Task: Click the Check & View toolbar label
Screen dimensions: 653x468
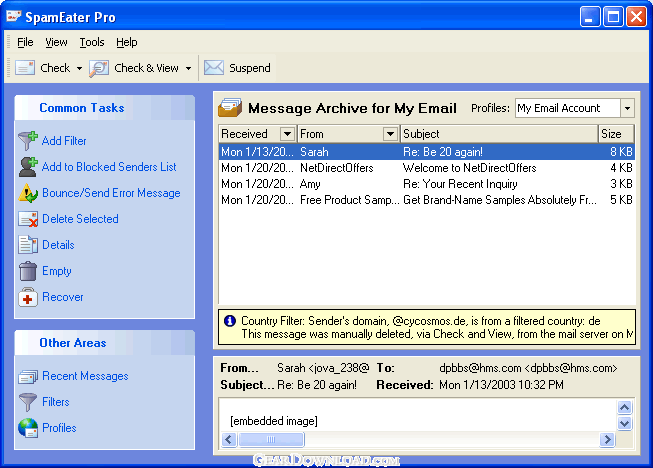Action: (x=146, y=68)
